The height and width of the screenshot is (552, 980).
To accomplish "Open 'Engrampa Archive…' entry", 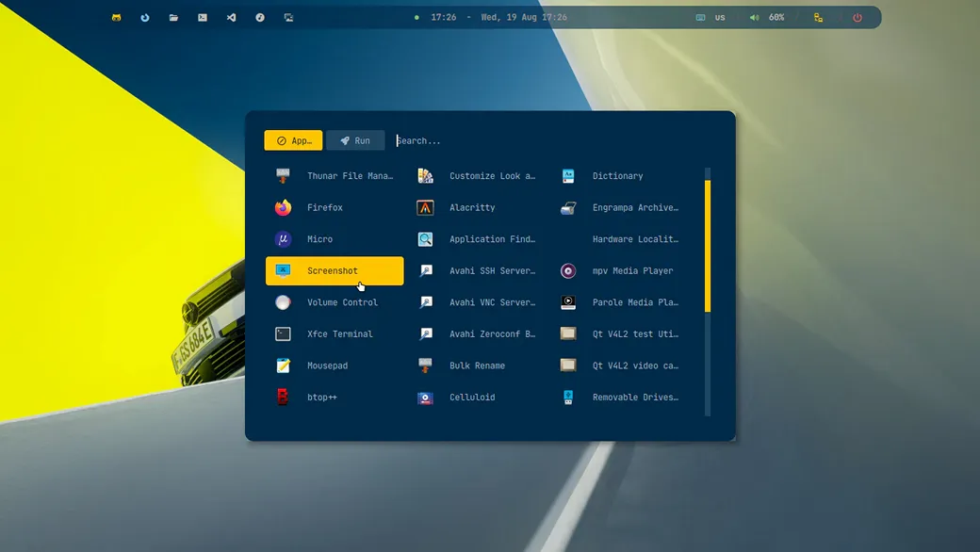I will coord(620,207).
